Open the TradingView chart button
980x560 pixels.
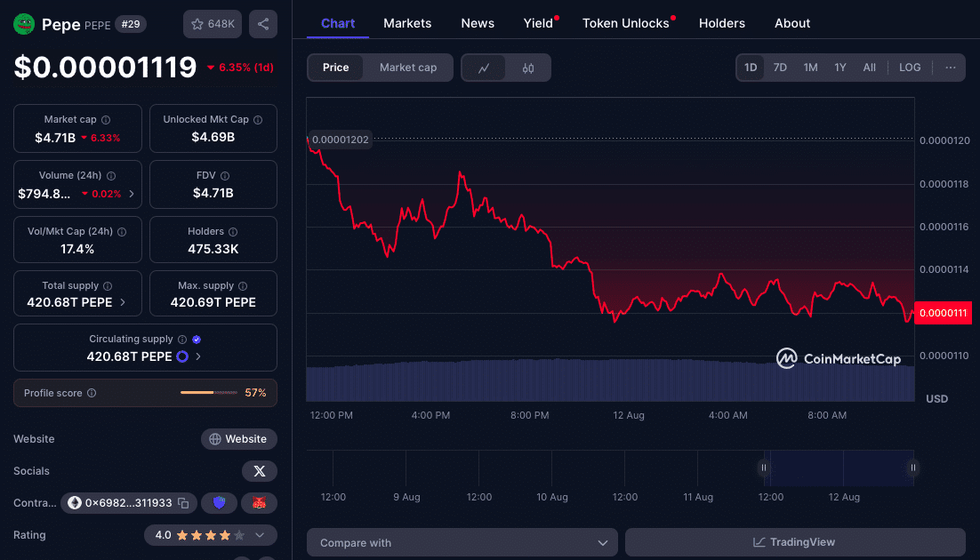pos(795,542)
